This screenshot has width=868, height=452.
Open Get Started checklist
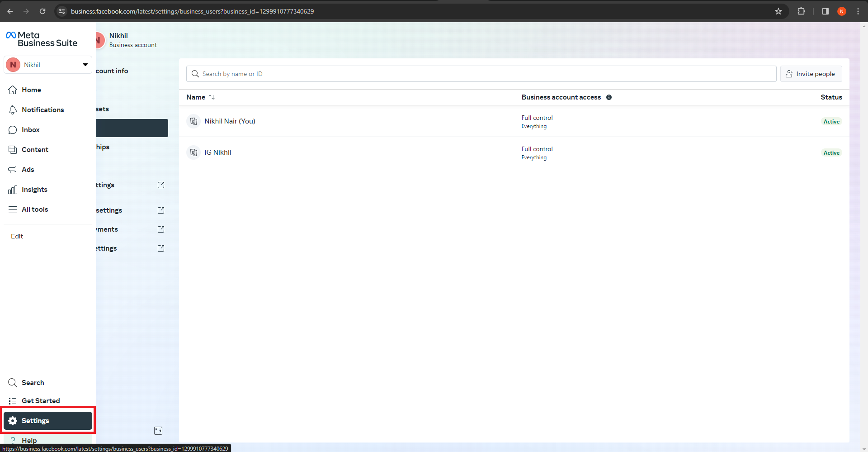pos(48,401)
